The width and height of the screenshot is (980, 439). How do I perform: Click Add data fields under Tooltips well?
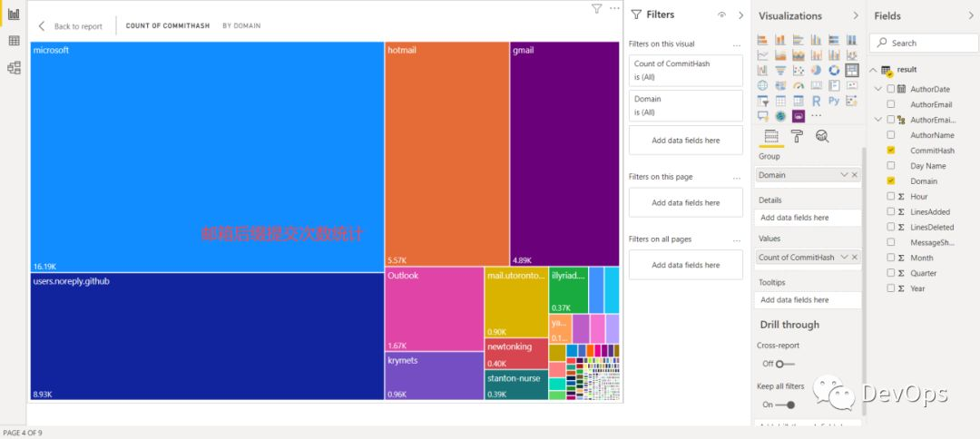(807, 299)
